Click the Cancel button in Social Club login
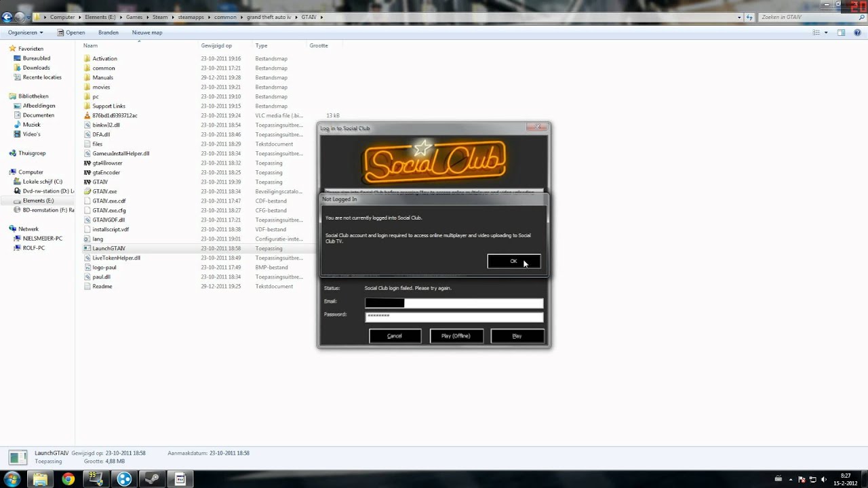The width and height of the screenshot is (868, 488). click(x=395, y=336)
